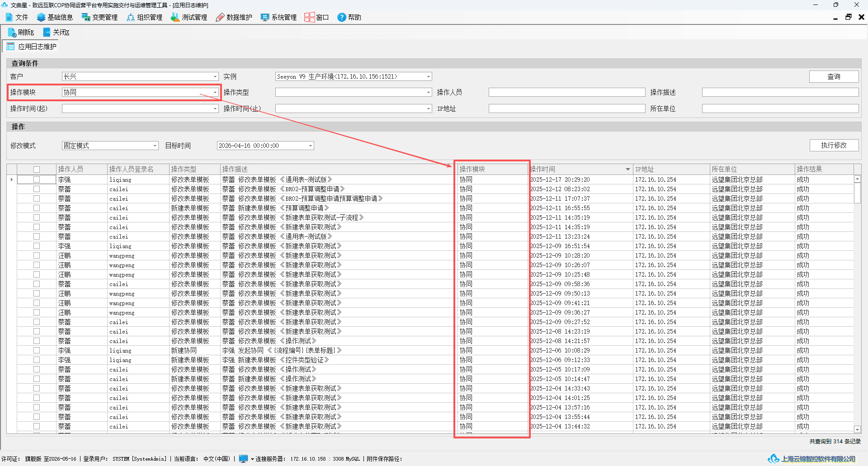Open the 实例 Seeyon V9 dropdown
Screen dimensions: 868x466
click(429, 76)
